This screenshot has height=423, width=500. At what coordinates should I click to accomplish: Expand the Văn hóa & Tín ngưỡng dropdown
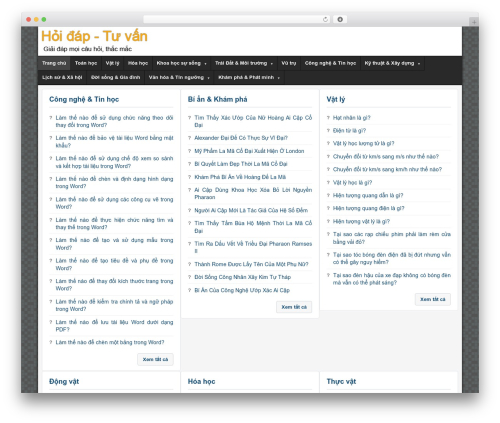[x=179, y=77]
